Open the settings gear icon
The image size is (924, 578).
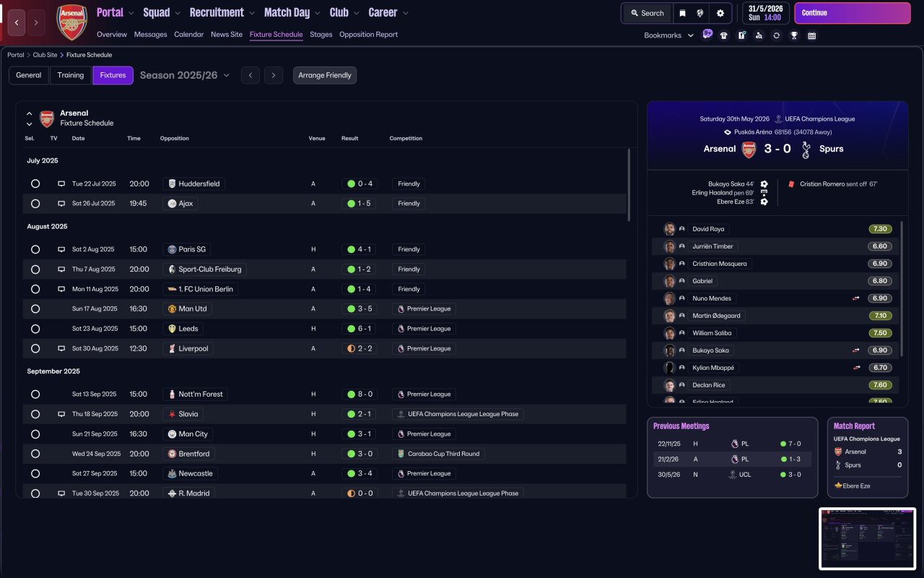720,13
